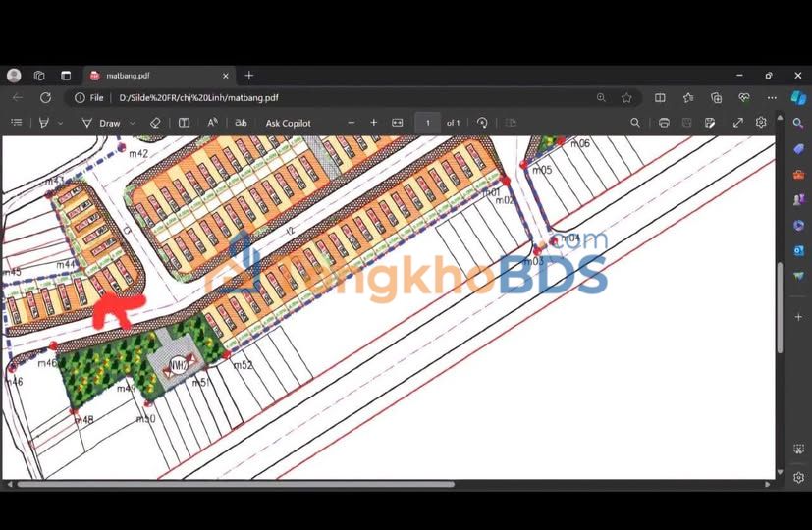Rotate the PDF page
The image size is (812, 530).
tap(482, 123)
